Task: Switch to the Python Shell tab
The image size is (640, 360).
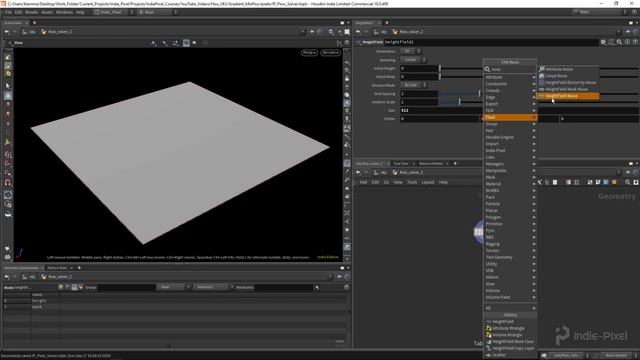Action: pos(57,268)
